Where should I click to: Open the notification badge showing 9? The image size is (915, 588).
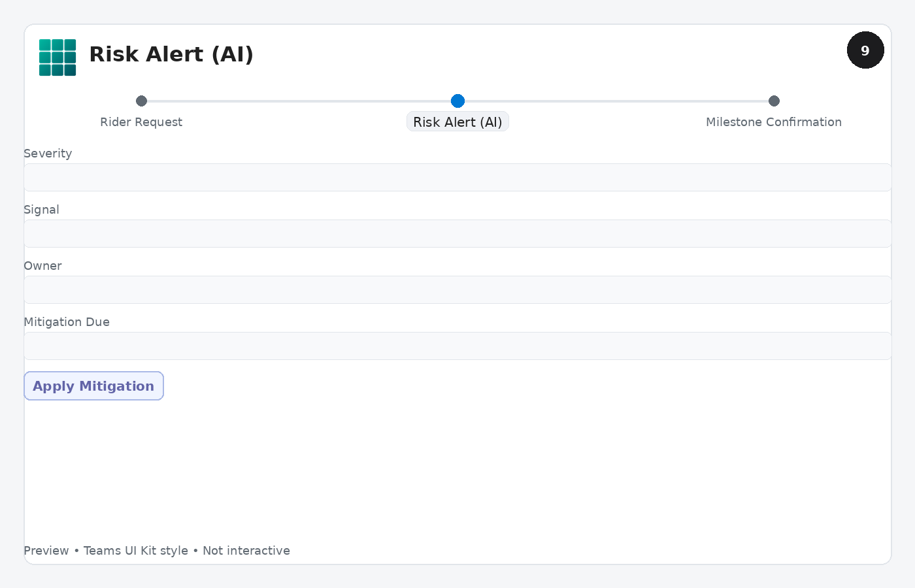(x=865, y=50)
